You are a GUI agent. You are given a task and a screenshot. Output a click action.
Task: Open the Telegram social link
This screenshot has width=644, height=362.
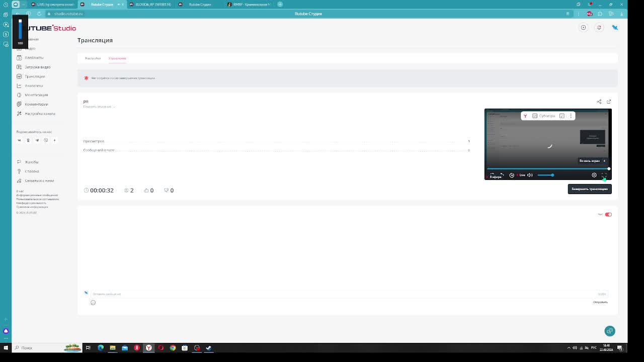click(37, 140)
